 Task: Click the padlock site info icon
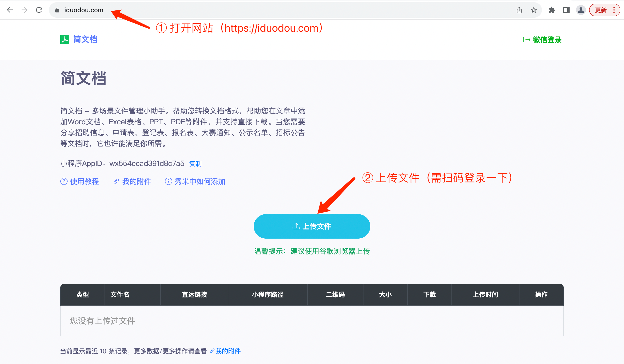[x=57, y=10]
